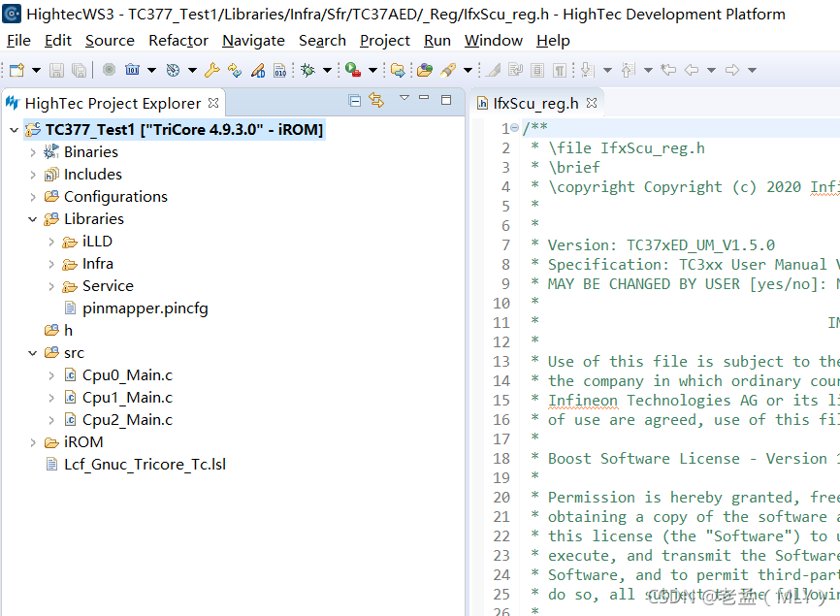Open the Next Annotation dropdown

tap(607, 70)
